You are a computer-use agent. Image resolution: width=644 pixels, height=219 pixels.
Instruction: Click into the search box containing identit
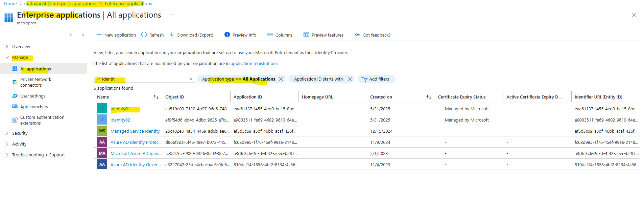pos(144,79)
